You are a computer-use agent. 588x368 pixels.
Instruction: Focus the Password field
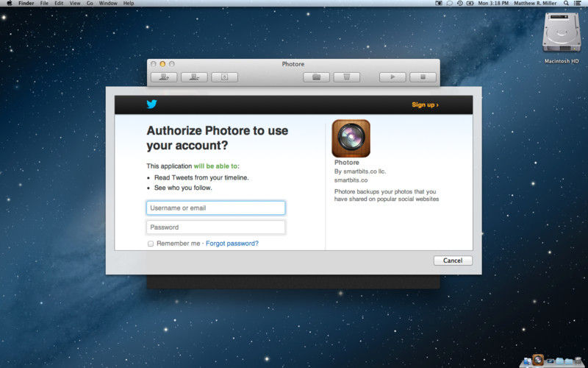(215, 227)
